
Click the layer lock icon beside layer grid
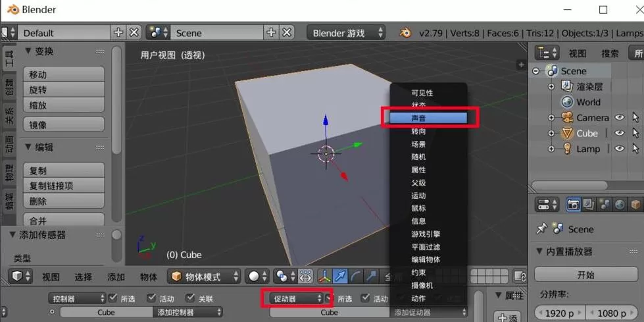pyautogui.click(x=520, y=277)
